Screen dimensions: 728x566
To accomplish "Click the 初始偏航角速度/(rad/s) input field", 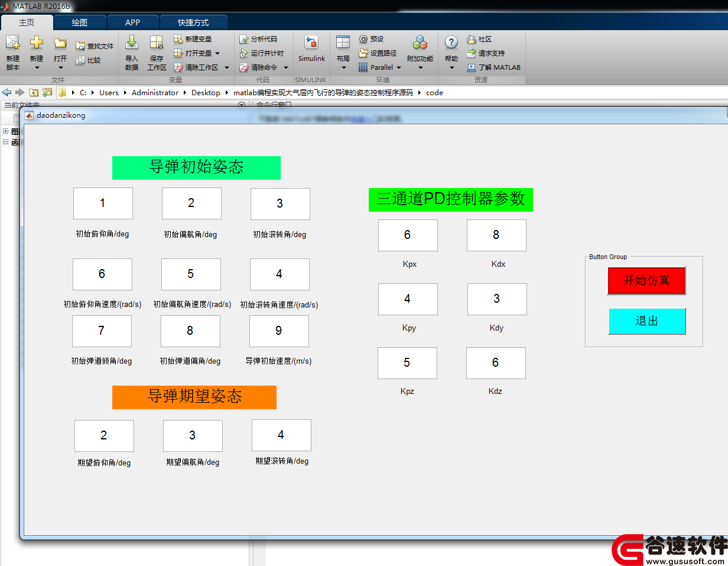I will click(x=191, y=274).
